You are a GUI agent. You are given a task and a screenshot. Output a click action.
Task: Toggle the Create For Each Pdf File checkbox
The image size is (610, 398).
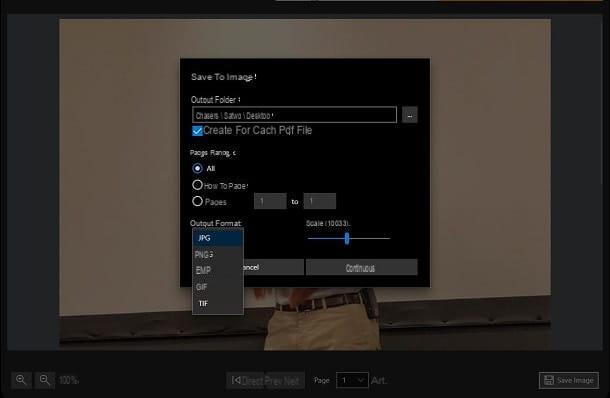197,131
